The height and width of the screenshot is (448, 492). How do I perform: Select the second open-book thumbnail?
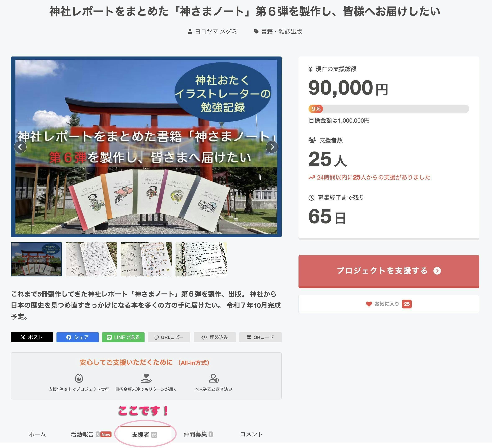coord(91,259)
